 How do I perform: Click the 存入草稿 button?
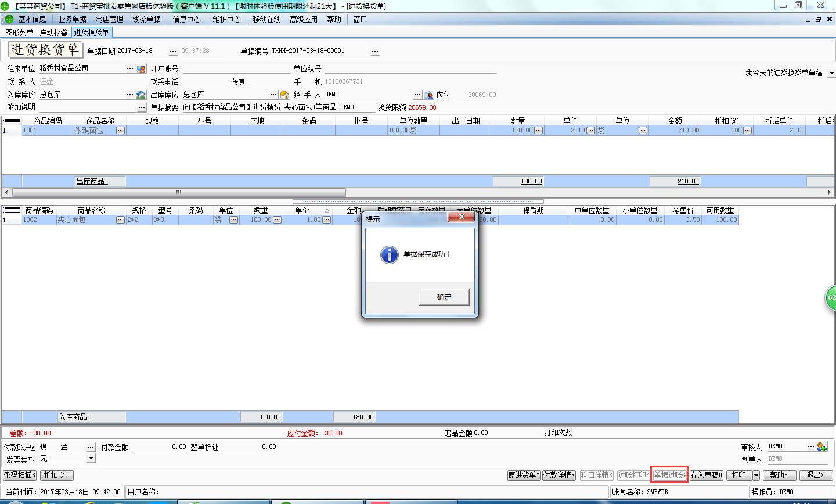(706, 476)
